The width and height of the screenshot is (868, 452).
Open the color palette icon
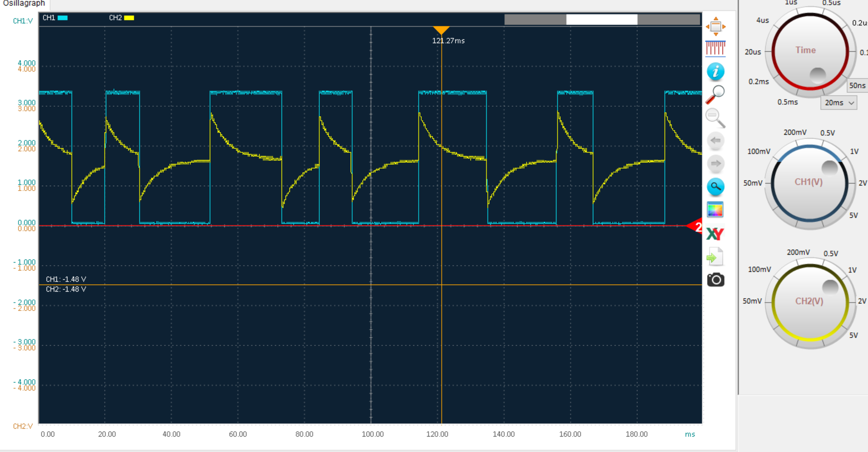(715, 210)
